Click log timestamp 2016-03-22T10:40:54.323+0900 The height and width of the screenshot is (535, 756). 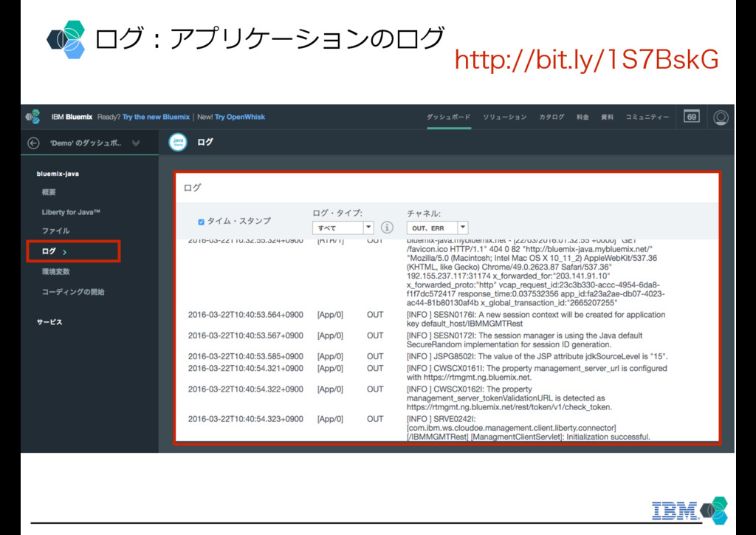tap(245, 419)
